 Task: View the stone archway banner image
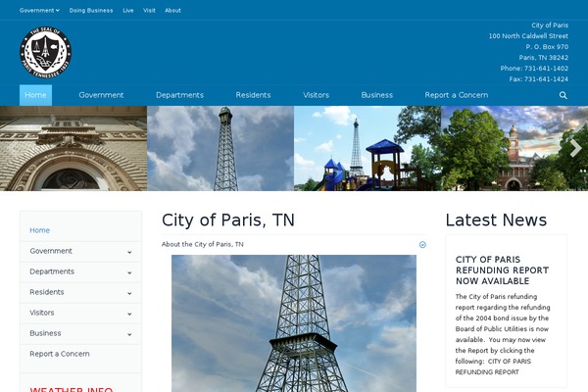click(x=73, y=149)
